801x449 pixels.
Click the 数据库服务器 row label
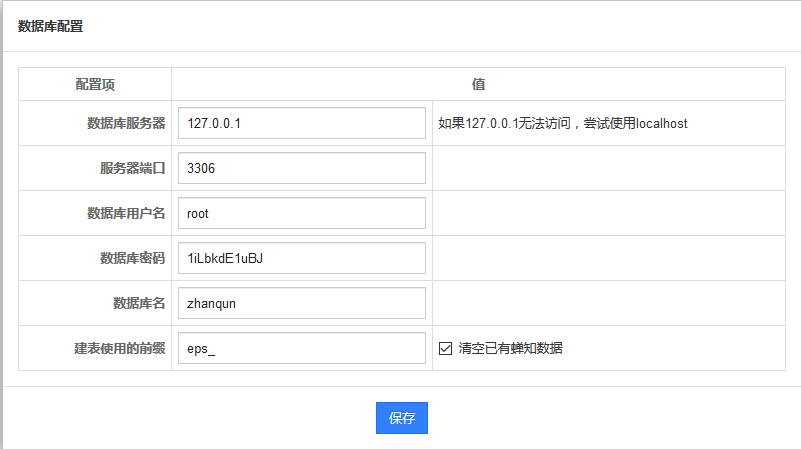click(126, 124)
